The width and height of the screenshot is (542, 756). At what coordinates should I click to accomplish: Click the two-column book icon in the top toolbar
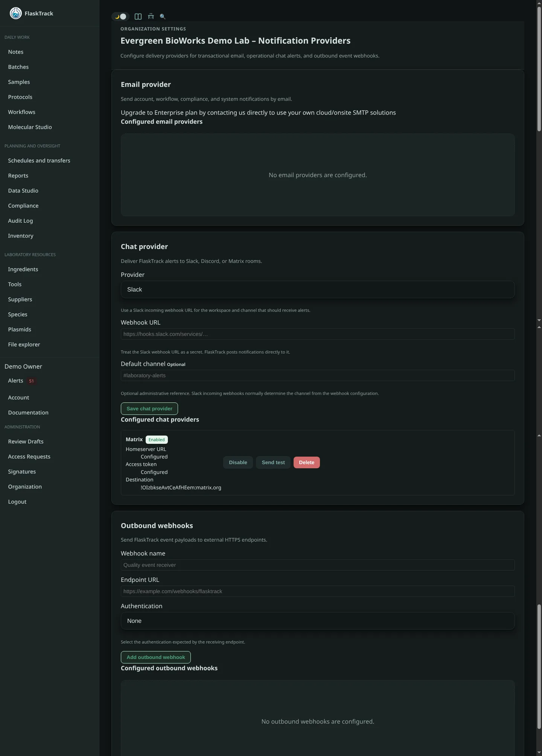[138, 17]
